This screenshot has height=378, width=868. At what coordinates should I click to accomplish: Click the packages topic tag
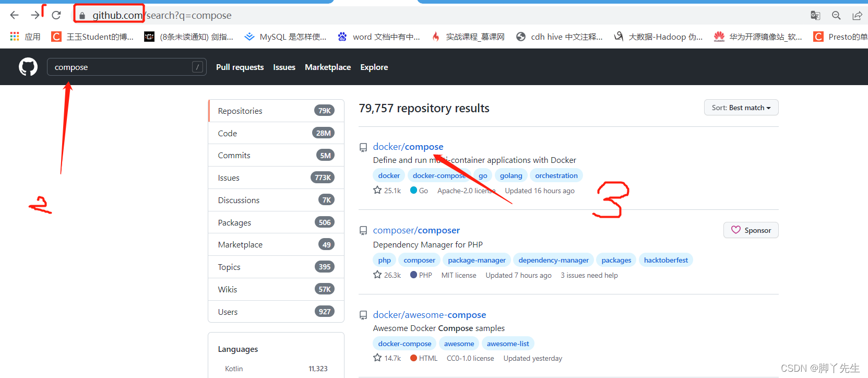point(616,260)
